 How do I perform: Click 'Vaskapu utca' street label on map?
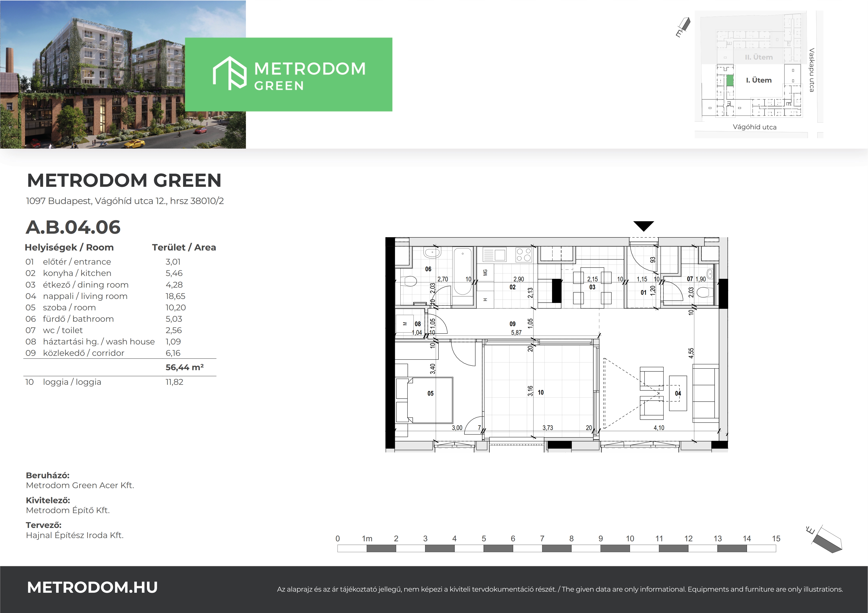(x=812, y=70)
